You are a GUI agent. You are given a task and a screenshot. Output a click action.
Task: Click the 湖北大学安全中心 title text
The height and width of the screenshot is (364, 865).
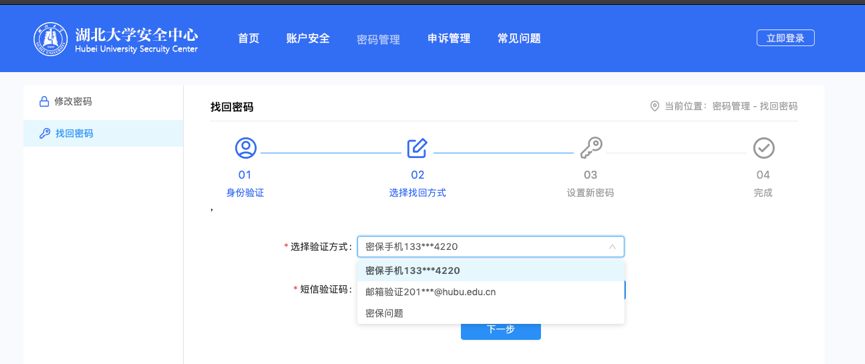136,34
